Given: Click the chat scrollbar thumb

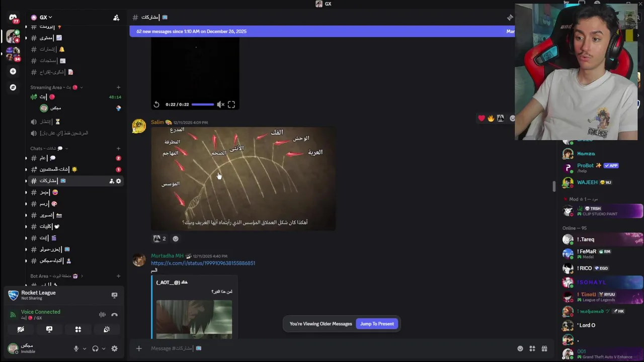Looking at the screenshot, I should (554, 186).
